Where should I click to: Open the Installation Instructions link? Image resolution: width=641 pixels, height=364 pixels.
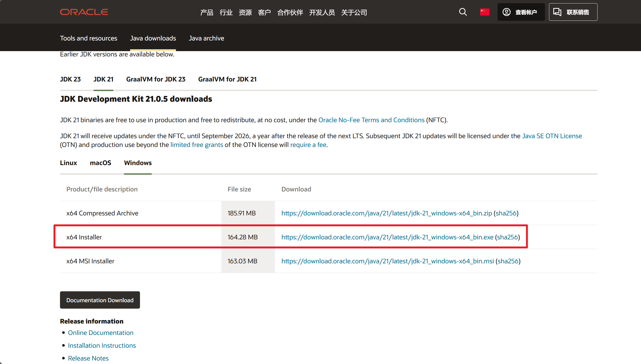(102, 346)
